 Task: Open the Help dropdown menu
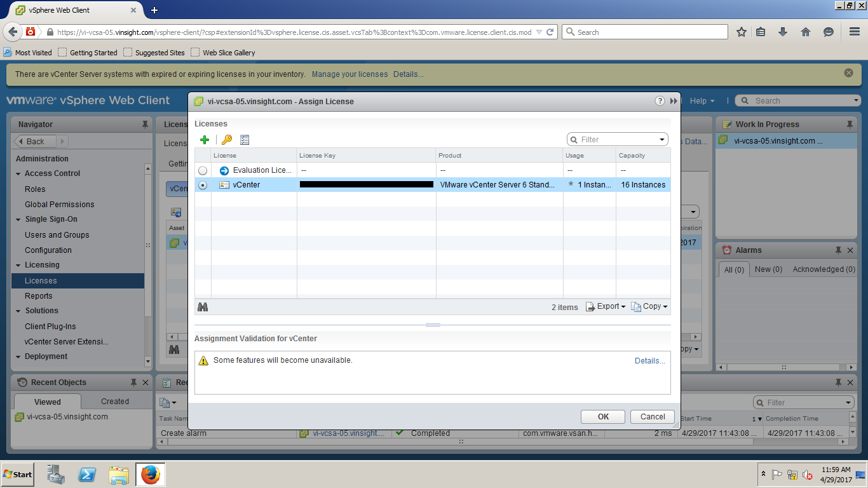point(702,101)
